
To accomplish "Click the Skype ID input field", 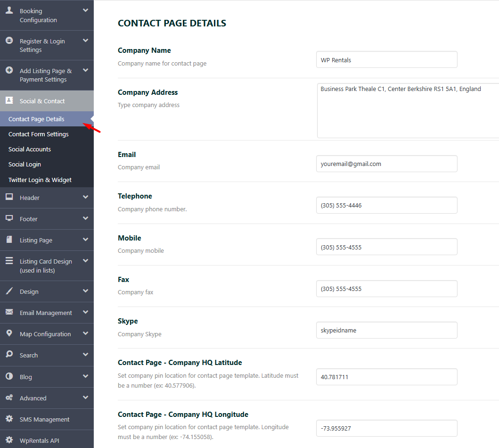I will 387,330.
